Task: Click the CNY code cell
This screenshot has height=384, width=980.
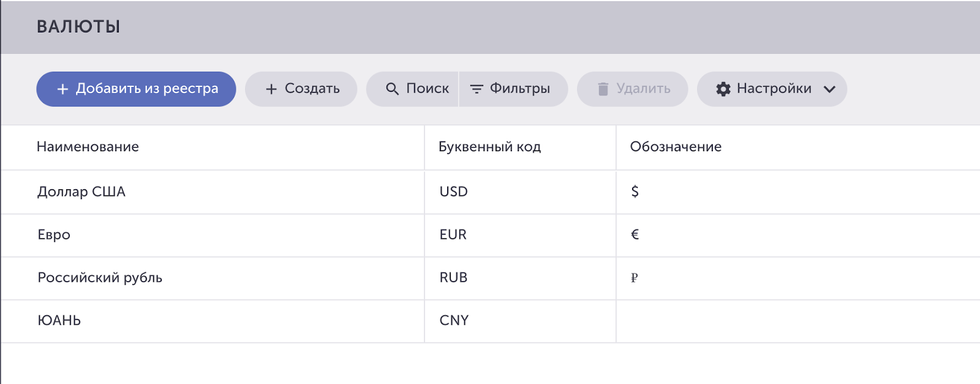Action: point(520,321)
